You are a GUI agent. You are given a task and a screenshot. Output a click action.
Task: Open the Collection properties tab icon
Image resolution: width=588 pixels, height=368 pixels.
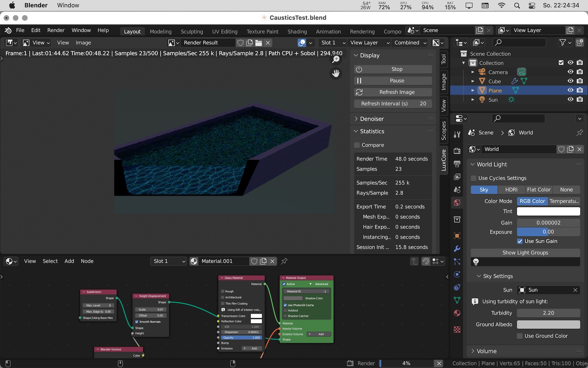pos(457,219)
